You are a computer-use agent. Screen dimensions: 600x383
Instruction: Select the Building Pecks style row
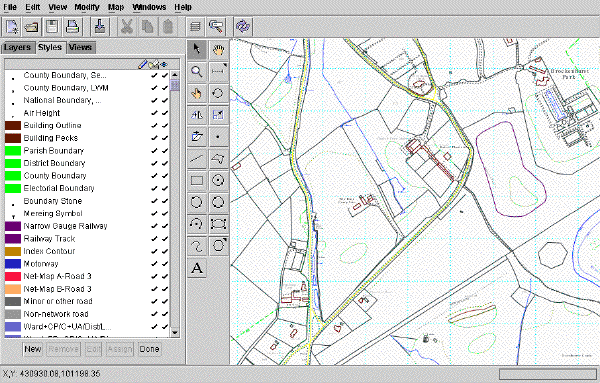click(x=87, y=138)
